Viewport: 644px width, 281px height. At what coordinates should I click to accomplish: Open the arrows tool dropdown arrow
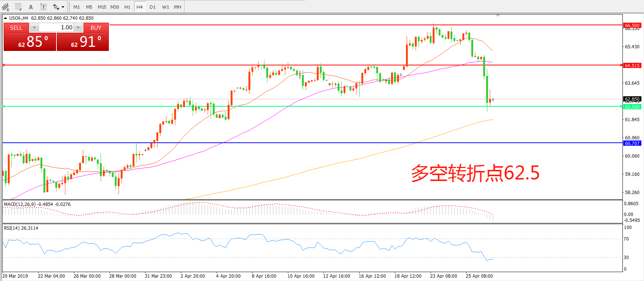tap(63, 7)
